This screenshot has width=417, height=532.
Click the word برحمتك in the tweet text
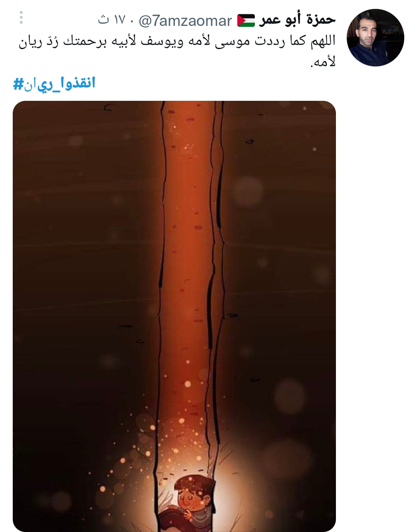pos(85,41)
